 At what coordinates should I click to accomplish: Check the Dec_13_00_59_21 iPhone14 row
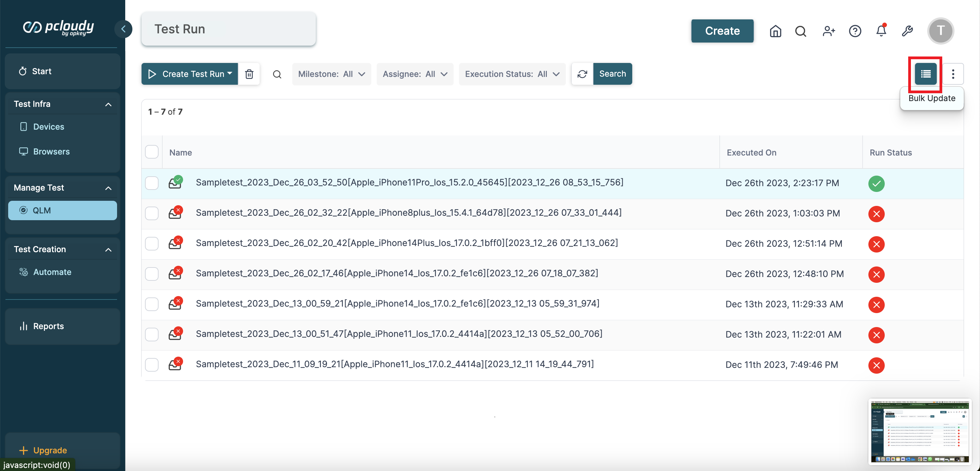pos(152,304)
